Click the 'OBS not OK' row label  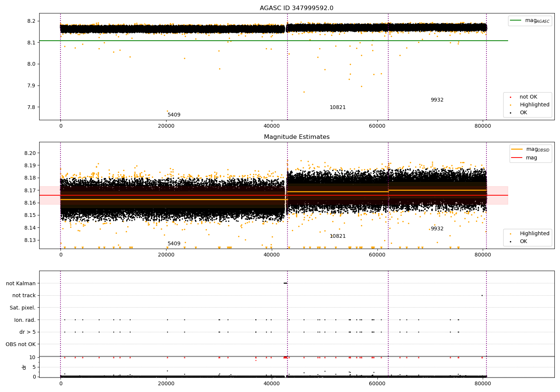21,344
